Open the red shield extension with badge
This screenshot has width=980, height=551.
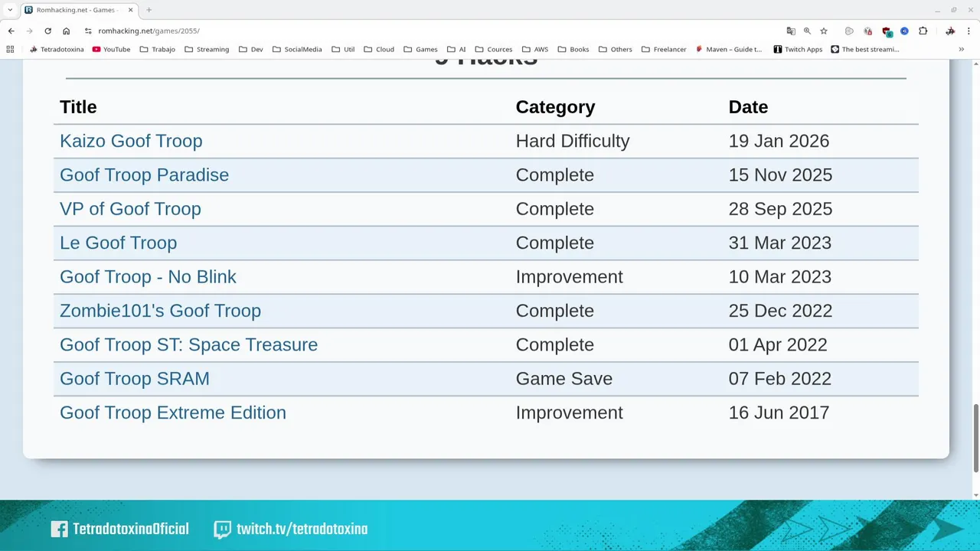click(887, 31)
